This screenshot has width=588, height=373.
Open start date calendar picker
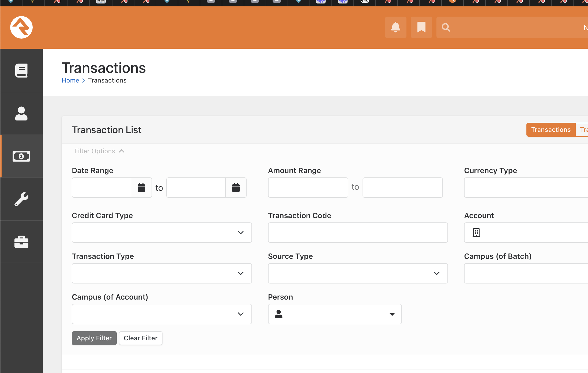tap(141, 188)
